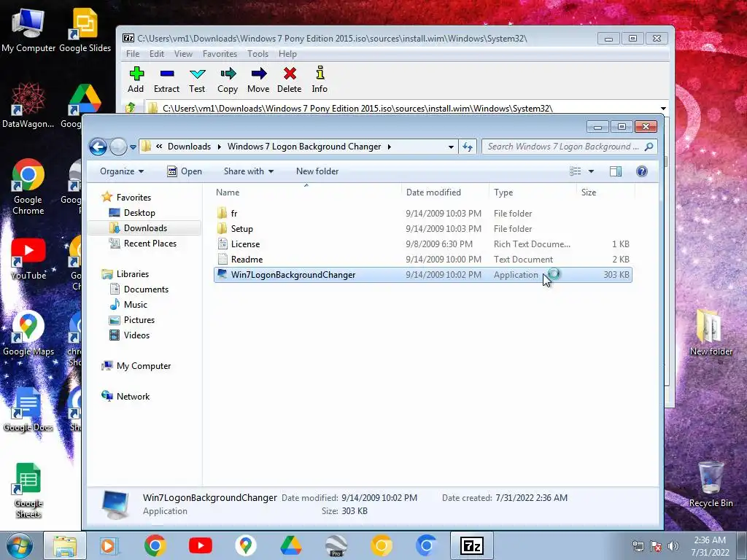Click the 7-Zip Test toolbar icon
This screenshot has width=747, height=560.
(x=197, y=79)
